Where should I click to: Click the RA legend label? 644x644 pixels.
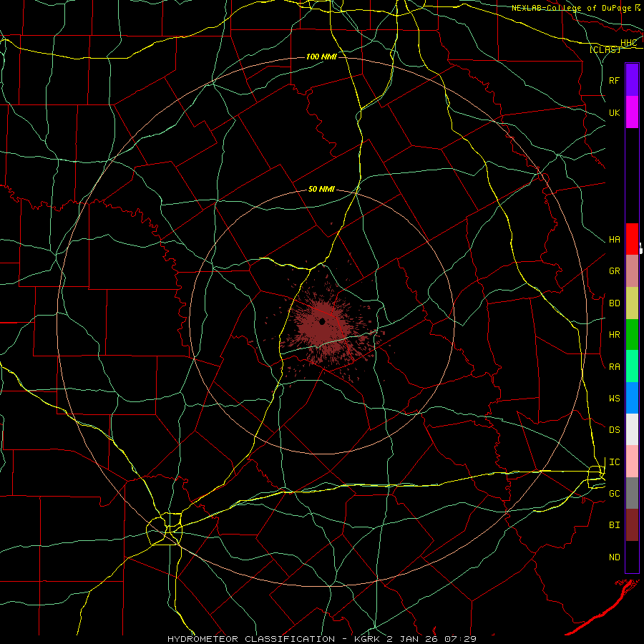pyautogui.click(x=615, y=367)
